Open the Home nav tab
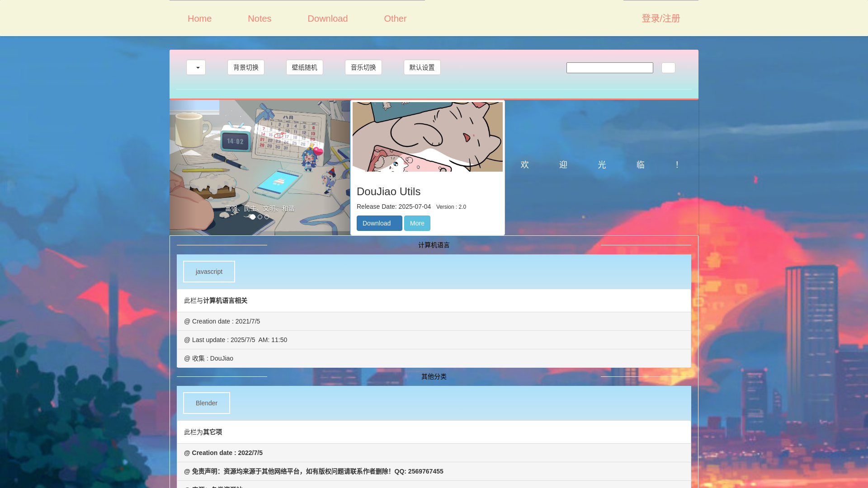The width and height of the screenshot is (868, 488). coord(199,19)
